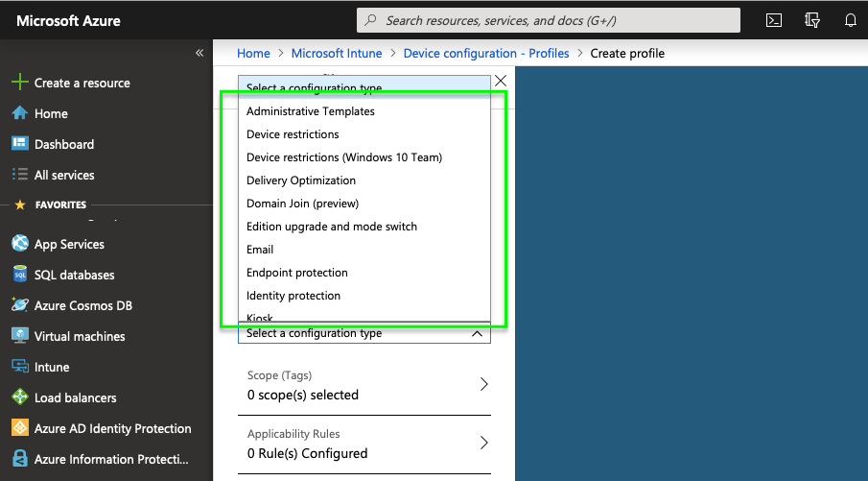Click the 0 scope(s) selected text
This screenshot has width=868, height=481.
tap(303, 395)
